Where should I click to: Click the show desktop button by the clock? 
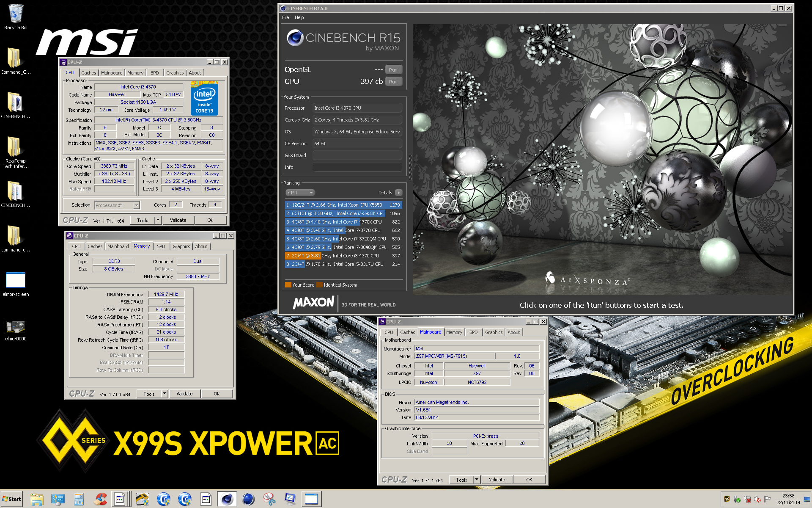[x=807, y=499]
